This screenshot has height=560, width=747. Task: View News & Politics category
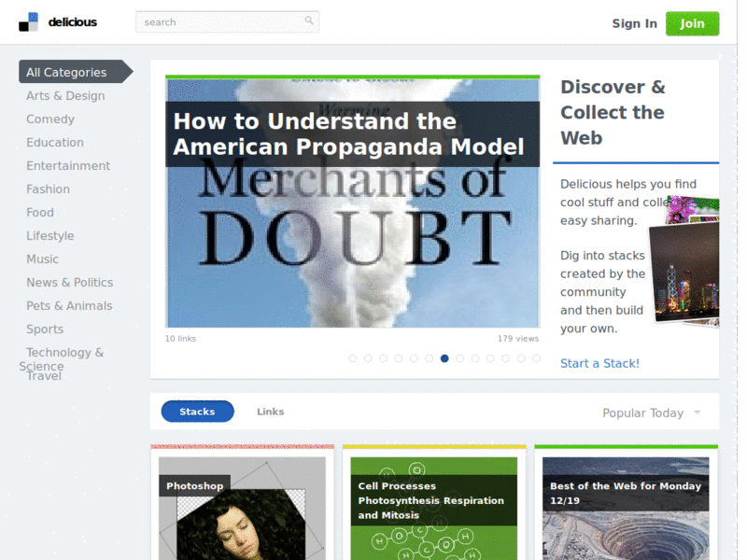click(x=69, y=283)
